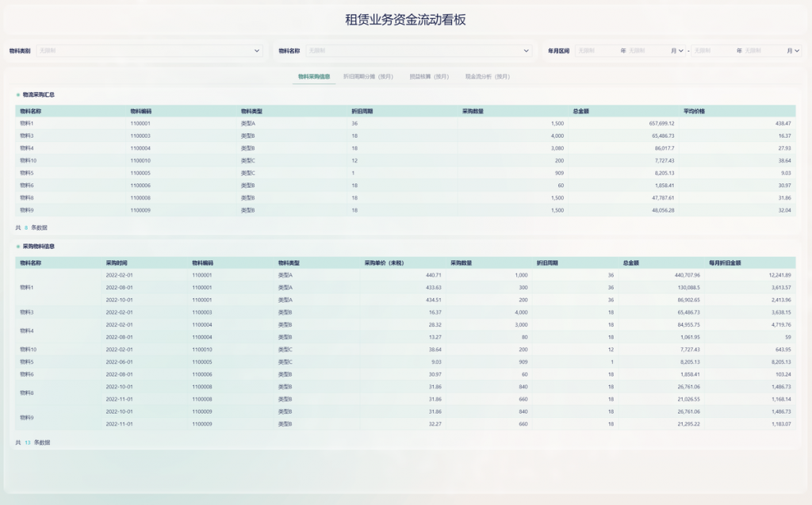The image size is (812, 505).
Task: Click the 2022-06-01 purchase date cell
Action: [x=120, y=362]
